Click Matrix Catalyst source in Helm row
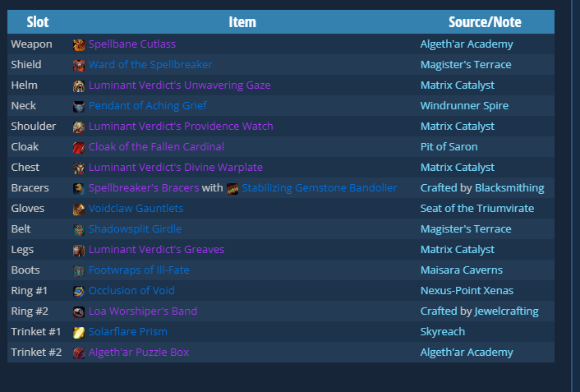580x392 pixels. click(x=458, y=85)
